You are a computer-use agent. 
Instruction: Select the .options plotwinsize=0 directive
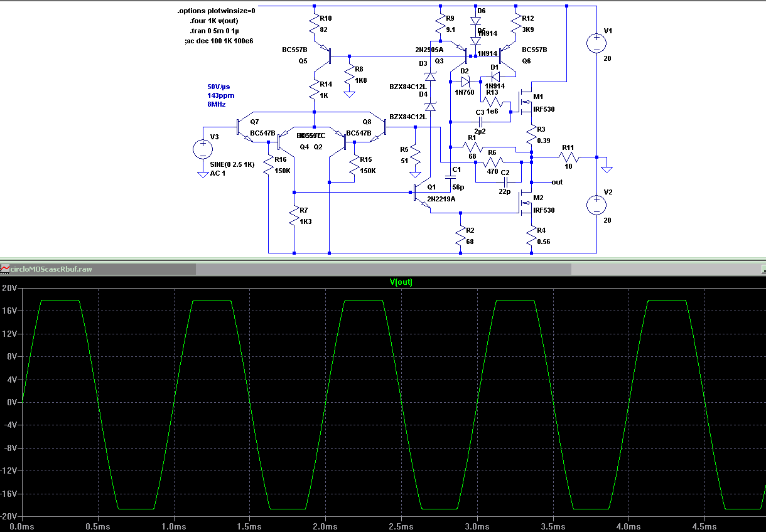point(216,11)
